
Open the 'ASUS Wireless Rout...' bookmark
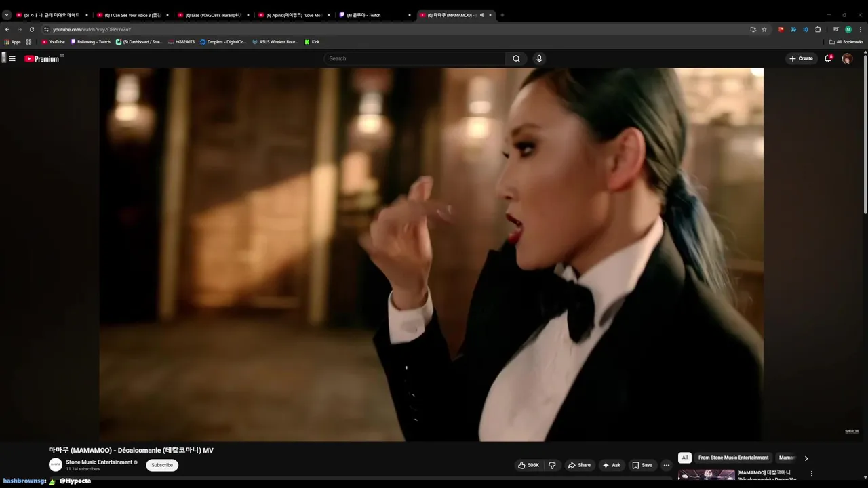[x=275, y=42]
